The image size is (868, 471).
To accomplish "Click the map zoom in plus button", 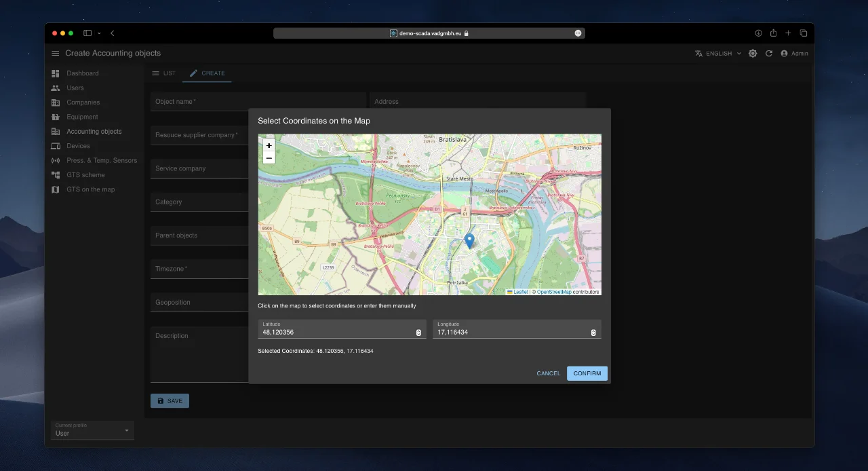I will pos(269,145).
